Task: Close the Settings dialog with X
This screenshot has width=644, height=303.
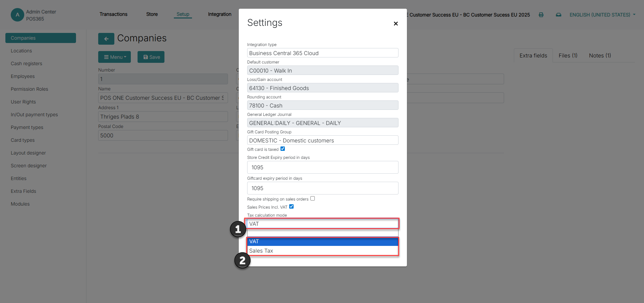Action: (x=396, y=24)
